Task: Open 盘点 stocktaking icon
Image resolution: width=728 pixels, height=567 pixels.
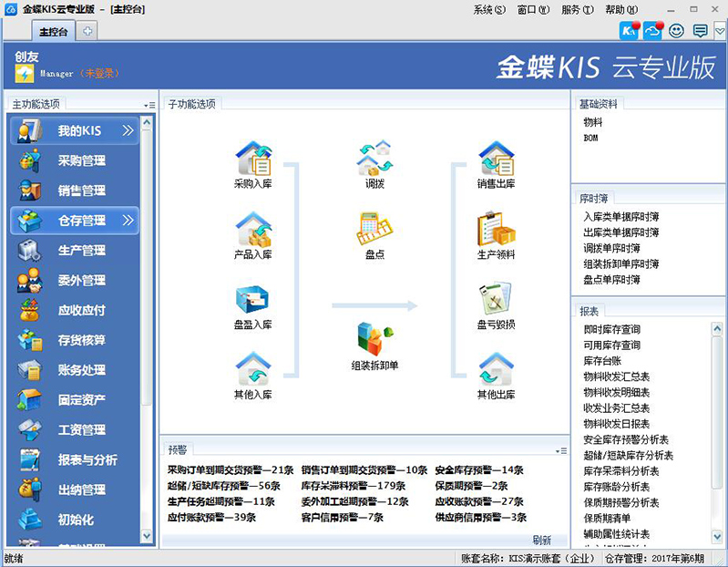Action: click(x=374, y=235)
